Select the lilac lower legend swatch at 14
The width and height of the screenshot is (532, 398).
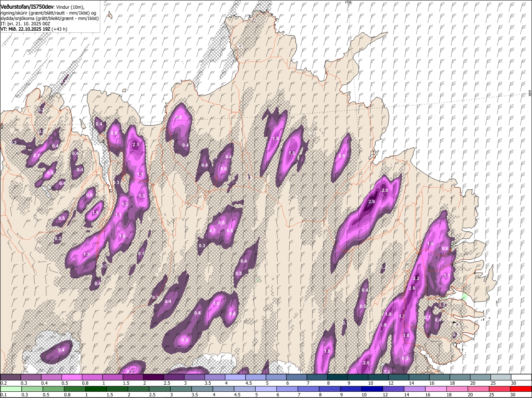pyautogui.click(x=415, y=389)
